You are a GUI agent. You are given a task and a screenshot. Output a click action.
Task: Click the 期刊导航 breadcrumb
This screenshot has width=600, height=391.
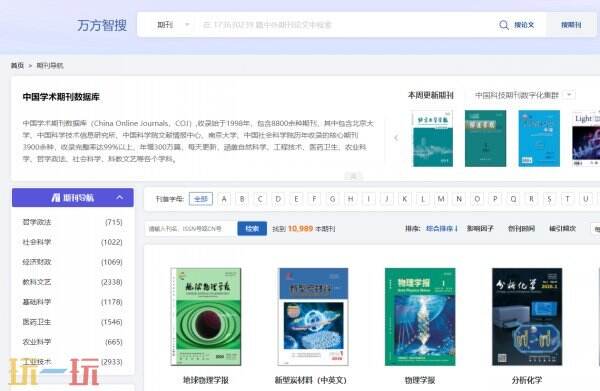pos(50,65)
